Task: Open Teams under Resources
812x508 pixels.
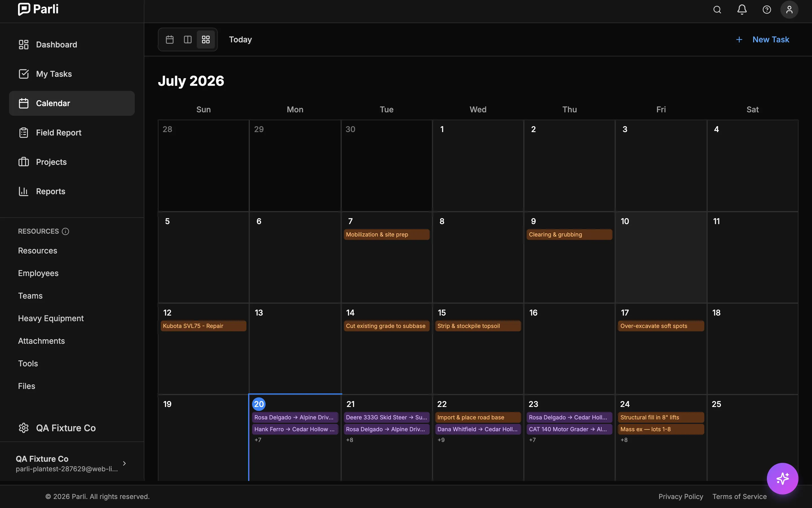Action: point(30,296)
